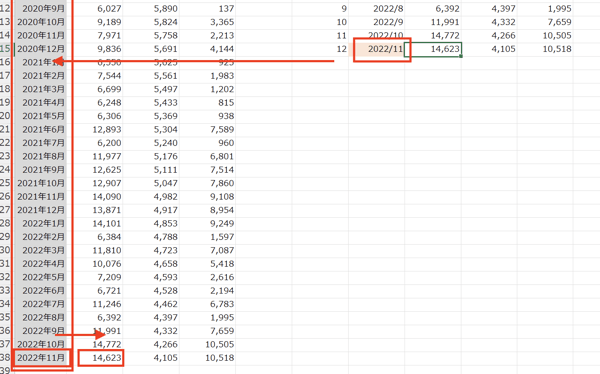Select the cell showing 4,144
The image size is (600, 374).
pyautogui.click(x=207, y=49)
